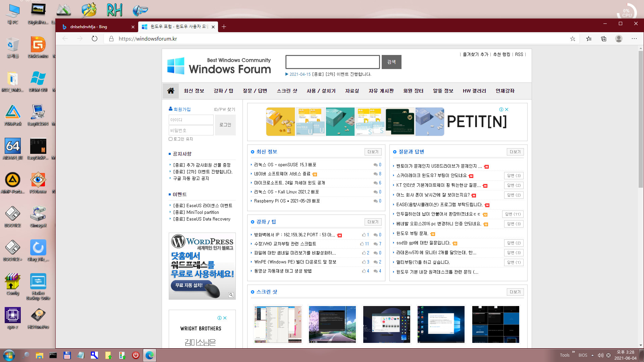Open [종료] MiniTool partition event link

tap(196, 212)
